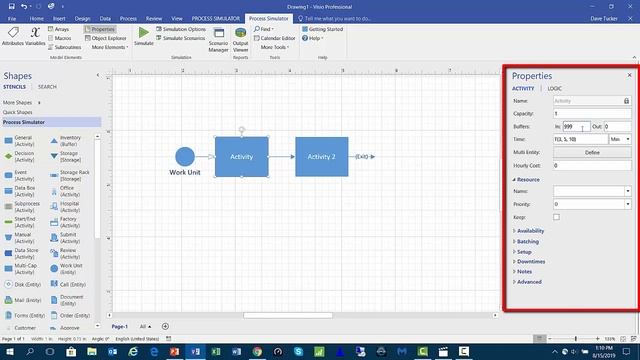Open Quick Shapes stencil
Screen dimensions: 640x360
[x=18, y=112]
